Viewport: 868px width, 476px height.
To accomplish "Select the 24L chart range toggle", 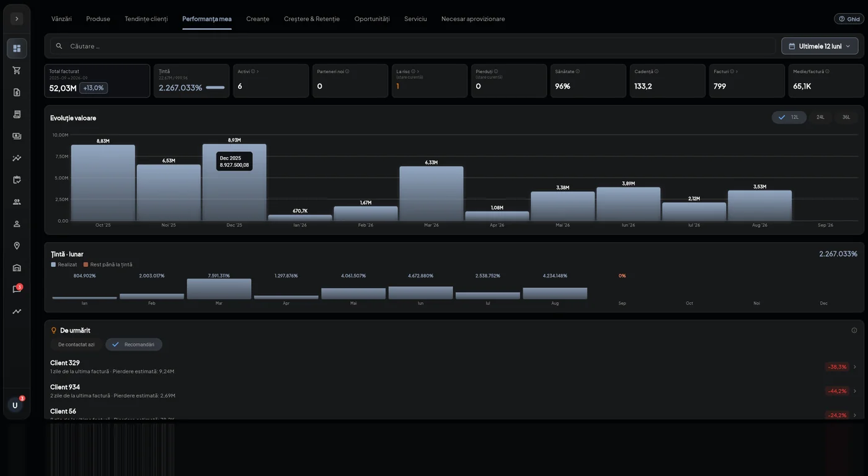I will 820,117.
